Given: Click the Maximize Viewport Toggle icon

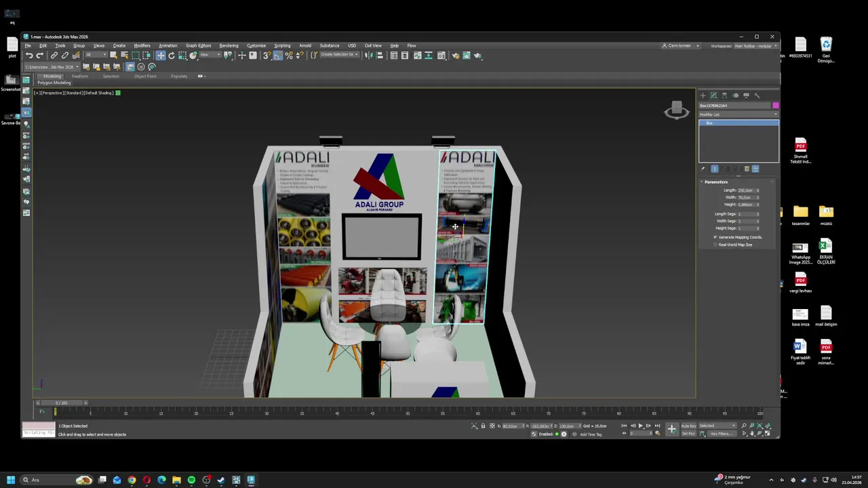Looking at the screenshot, I should pos(767,433).
